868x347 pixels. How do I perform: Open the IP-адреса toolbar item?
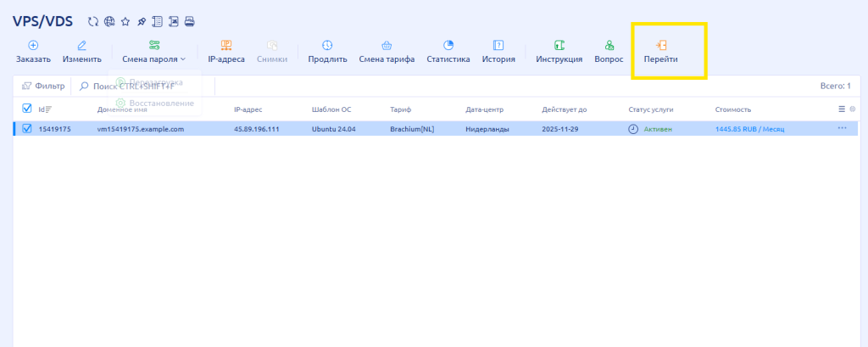[x=226, y=45]
